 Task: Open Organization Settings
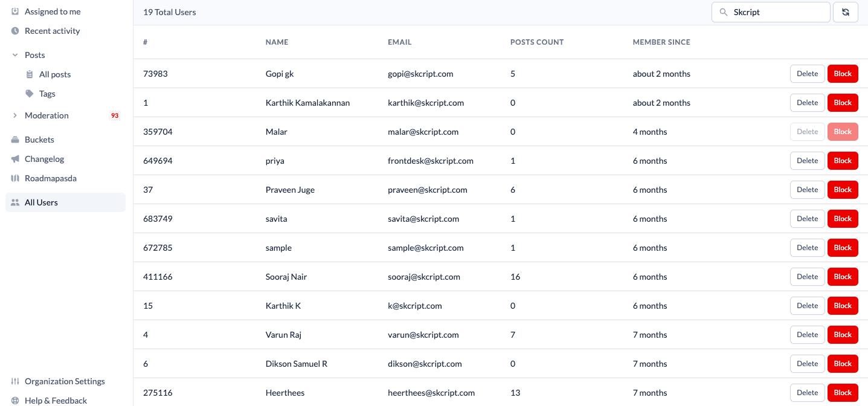65,381
